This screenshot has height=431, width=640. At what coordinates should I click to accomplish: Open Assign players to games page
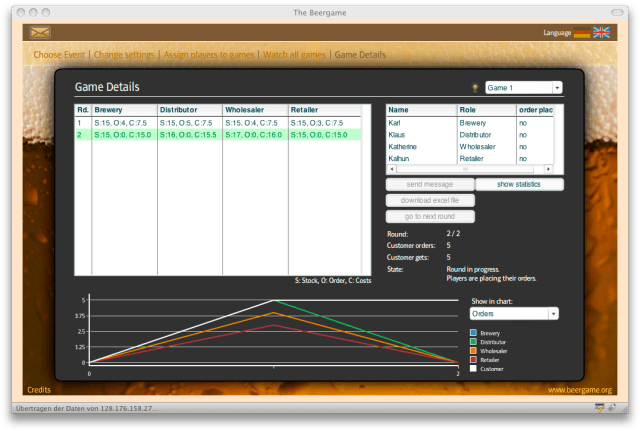pos(209,54)
